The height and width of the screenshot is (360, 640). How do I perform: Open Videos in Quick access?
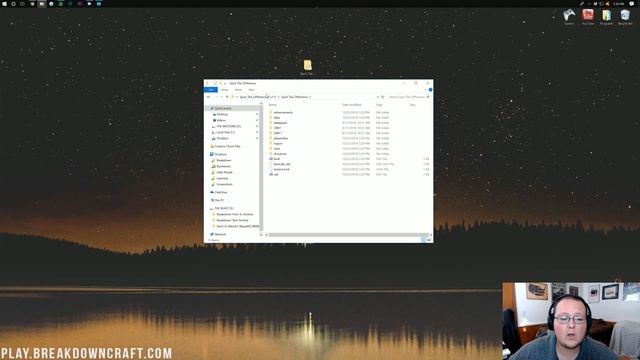pyautogui.click(x=221, y=120)
